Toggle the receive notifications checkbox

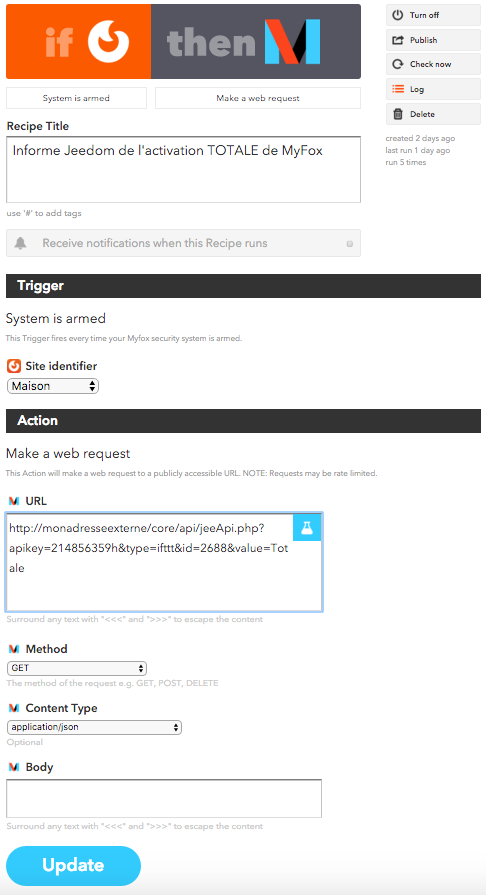pos(350,244)
